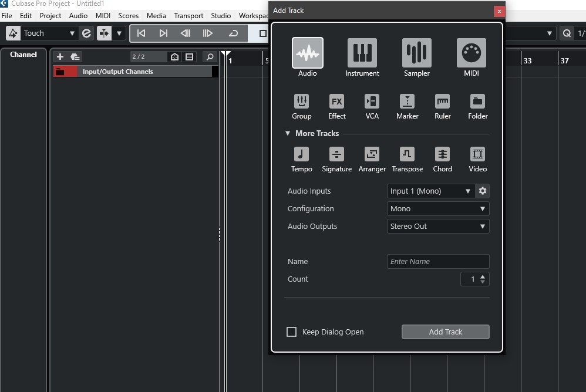
Task: Choose the Chord track icon
Action: tap(443, 154)
